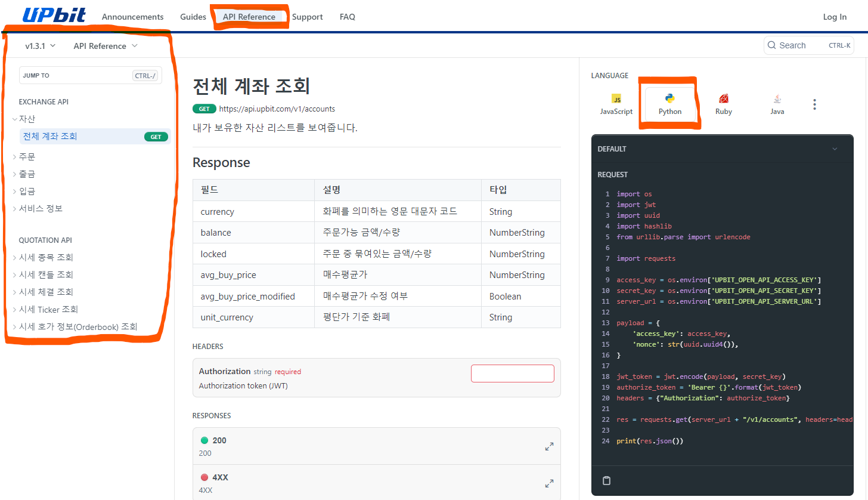The height and width of the screenshot is (500, 868).
Task: Open the Support tab
Action: point(308,17)
